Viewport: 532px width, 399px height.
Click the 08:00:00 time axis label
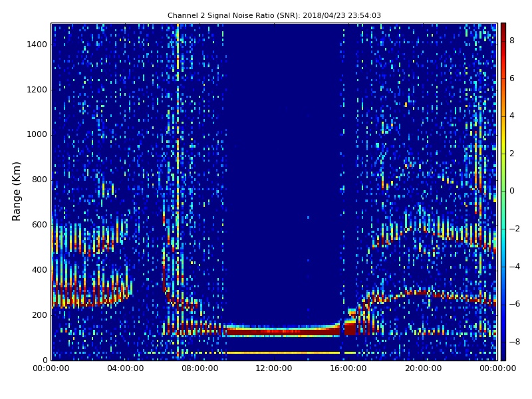pyautogui.click(x=200, y=368)
